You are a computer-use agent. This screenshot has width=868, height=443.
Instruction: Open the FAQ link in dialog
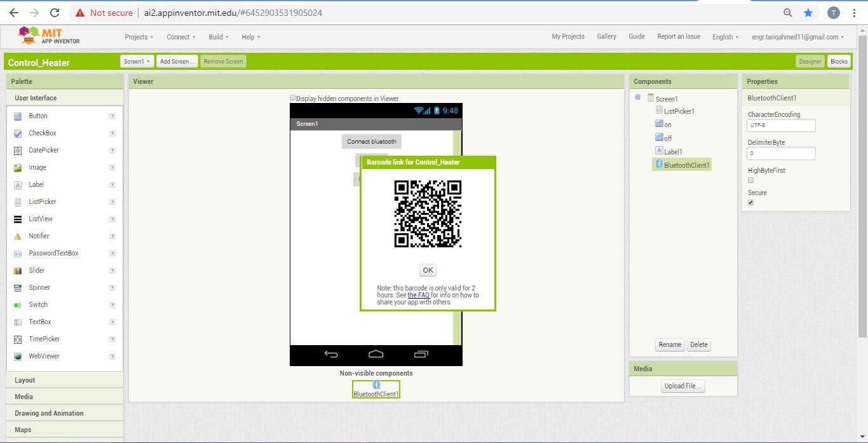pyautogui.click(x=419, y=295)
